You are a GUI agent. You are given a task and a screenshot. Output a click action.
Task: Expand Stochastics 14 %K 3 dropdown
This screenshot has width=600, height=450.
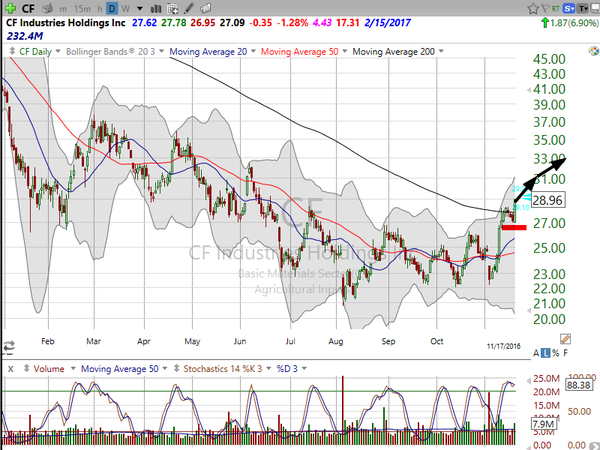pos(268,368)
